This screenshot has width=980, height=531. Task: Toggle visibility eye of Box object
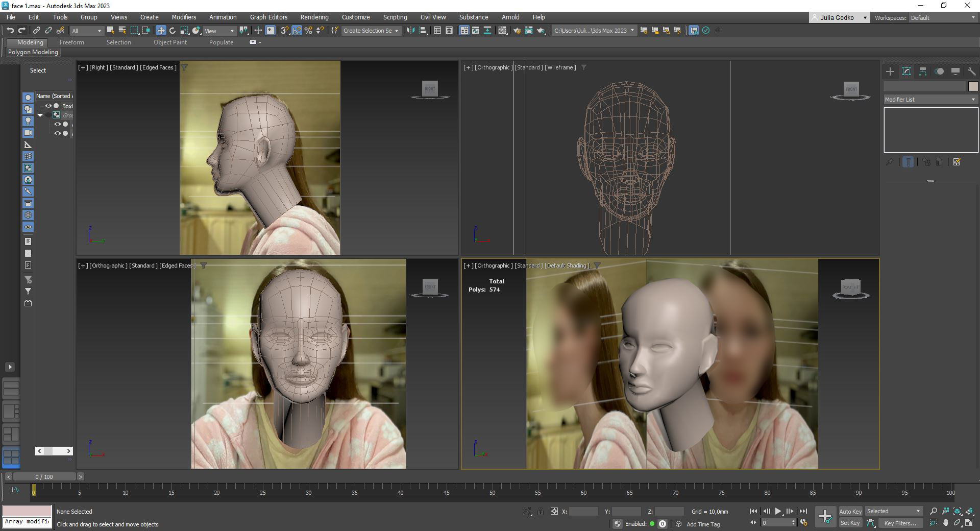[x=48, y=106]
